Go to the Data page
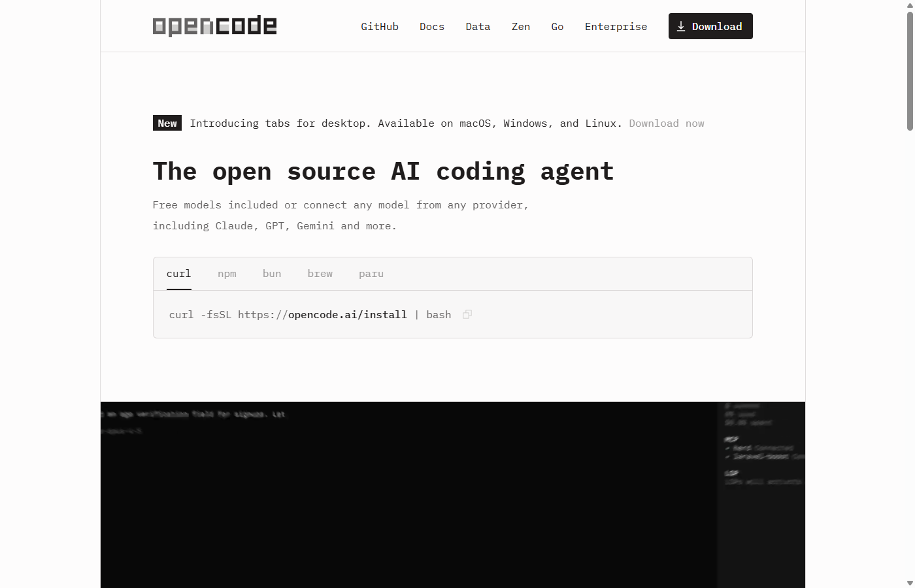This screenshot has width=915, height=588. (478, 27)
